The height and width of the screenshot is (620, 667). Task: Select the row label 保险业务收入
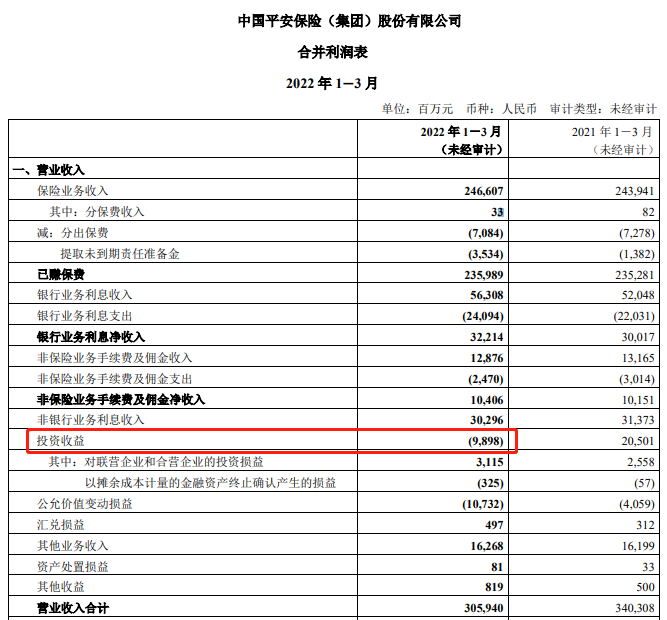click(73, 191)
